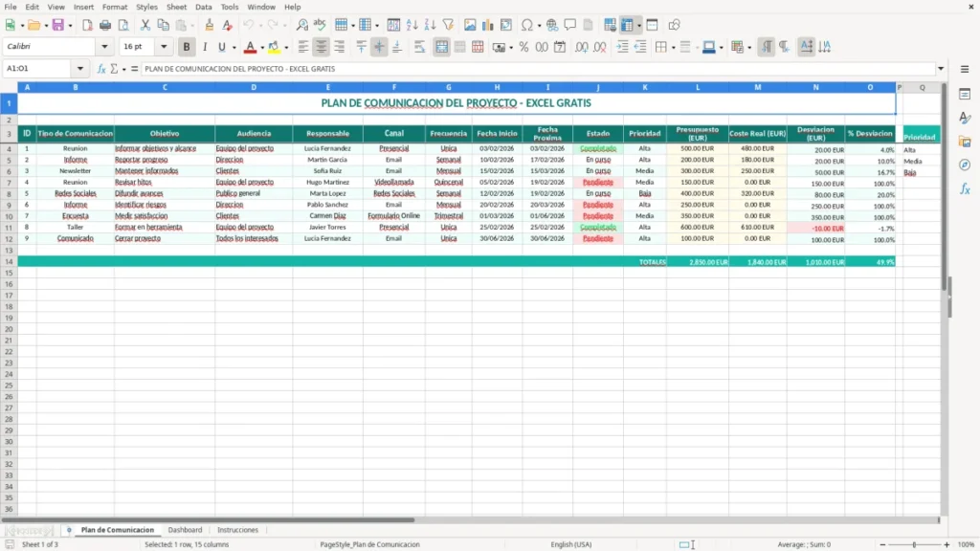The width and height of the screenshot is (980, 551).
Task: Open the Print dialog icon
Action: (105, 25)
